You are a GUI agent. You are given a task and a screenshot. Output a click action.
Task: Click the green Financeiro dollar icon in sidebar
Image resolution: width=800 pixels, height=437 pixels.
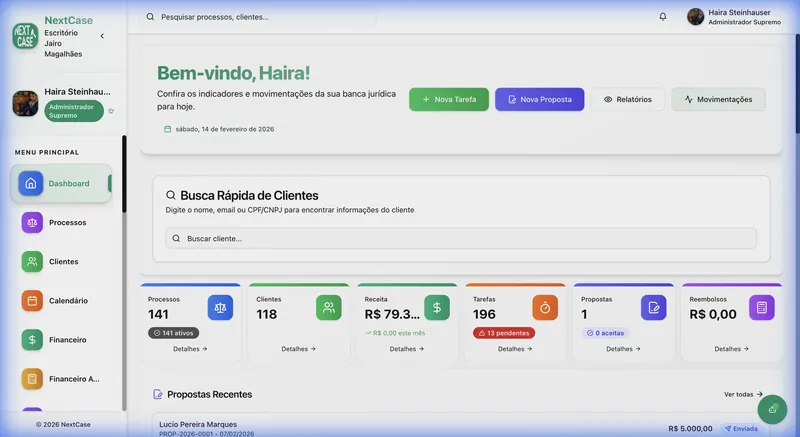[x=32, y=340]
